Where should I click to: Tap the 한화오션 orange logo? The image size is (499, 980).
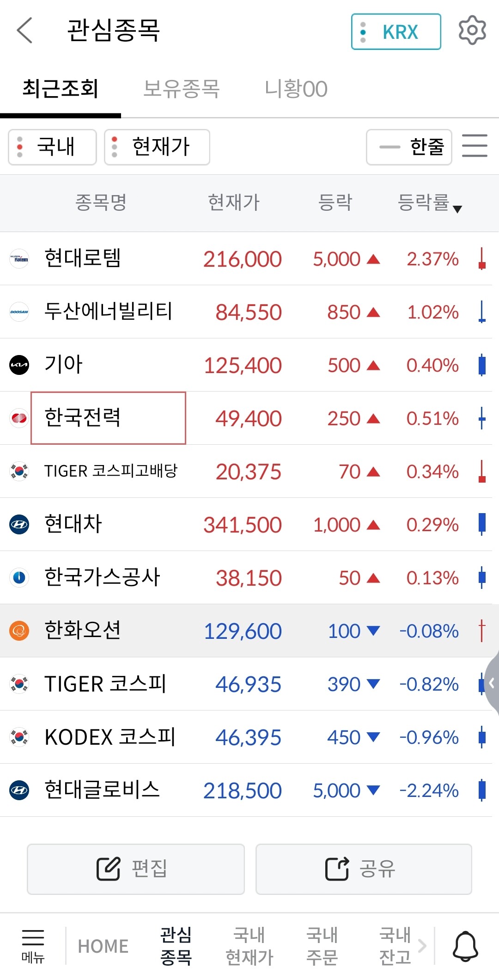19,631
